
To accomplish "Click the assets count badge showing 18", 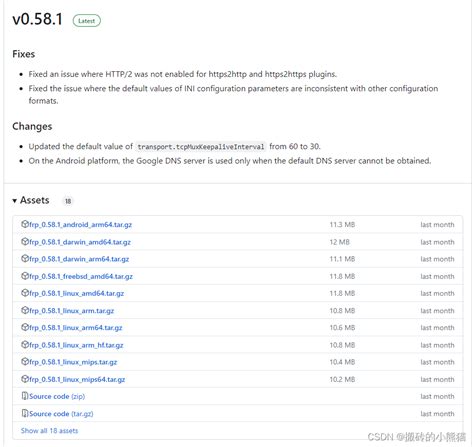I will [x=68, y=201].
